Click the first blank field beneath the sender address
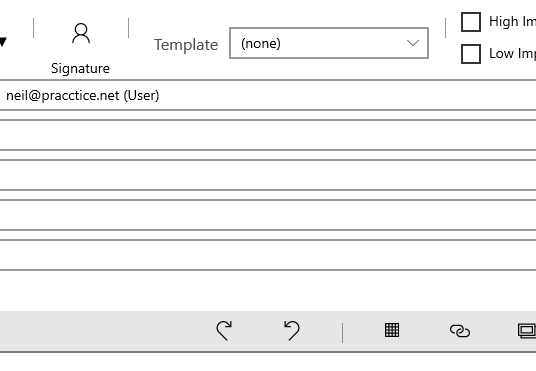Viewport: 536px width, 371px height. coord(268,135)
